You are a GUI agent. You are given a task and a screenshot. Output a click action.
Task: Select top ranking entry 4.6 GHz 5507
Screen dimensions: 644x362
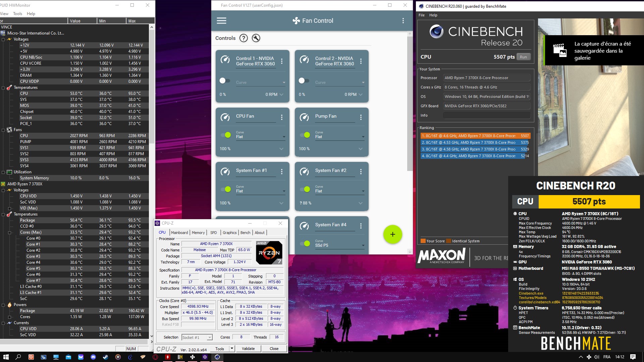pos(475,136)
